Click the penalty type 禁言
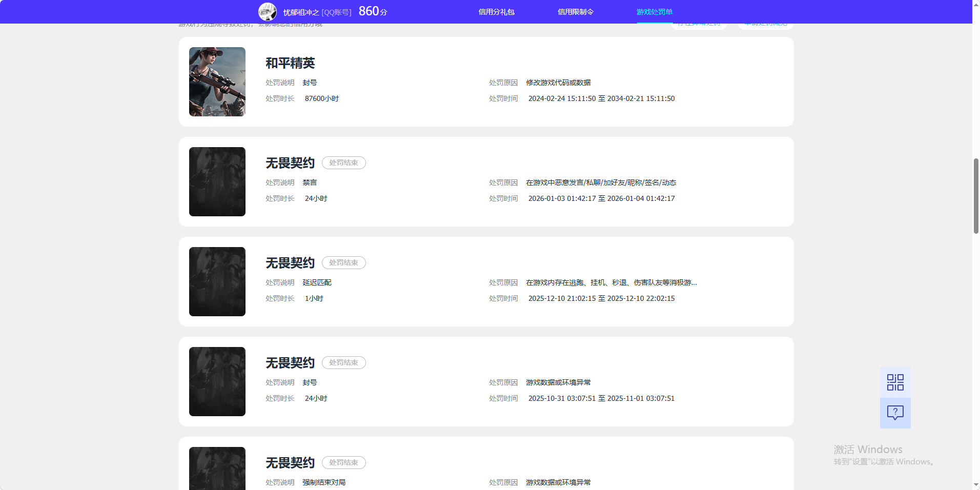Image resolution: width=980 pixels, height=490 pixels. coord(310,182)
